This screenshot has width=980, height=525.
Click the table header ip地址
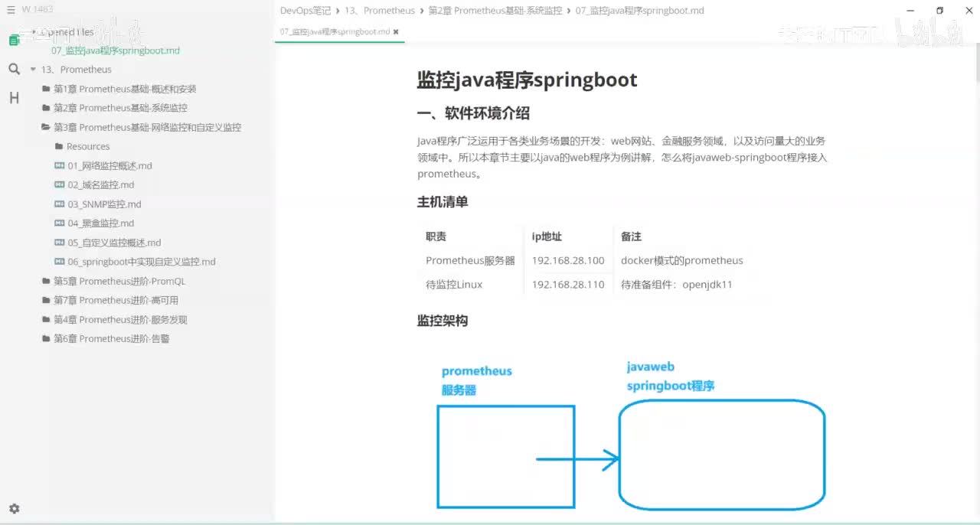[x=547, y=236]
